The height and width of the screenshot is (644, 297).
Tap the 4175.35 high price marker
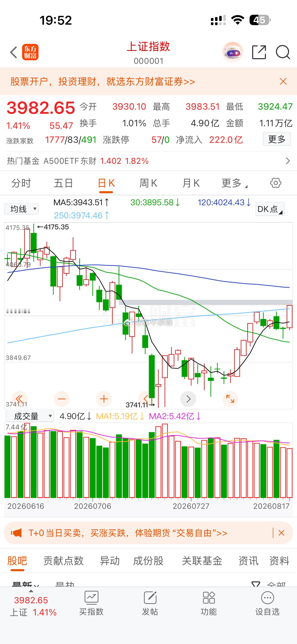click(x=53, y=227)
